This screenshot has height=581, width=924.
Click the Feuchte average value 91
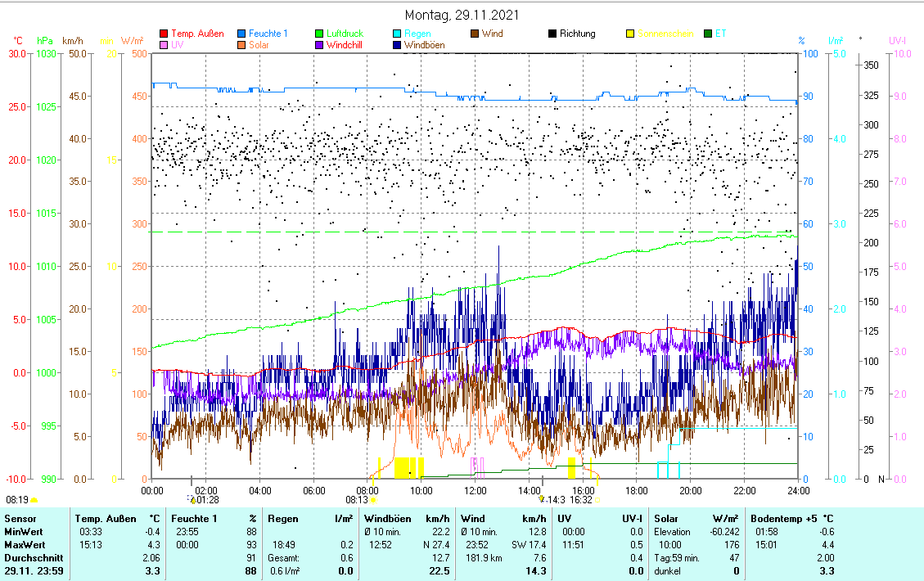(x=251, y=557)
